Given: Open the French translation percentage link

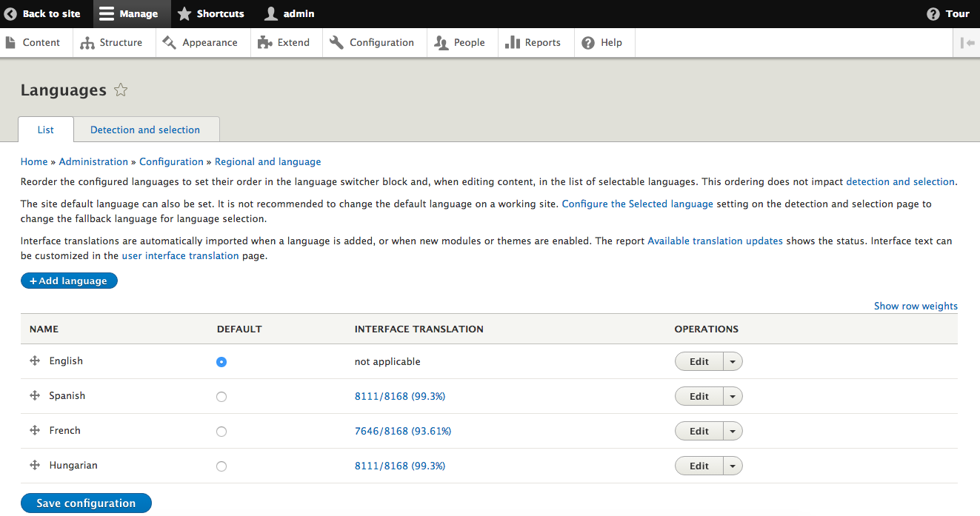Looking at the screenshot, I should tap(402, 431).
